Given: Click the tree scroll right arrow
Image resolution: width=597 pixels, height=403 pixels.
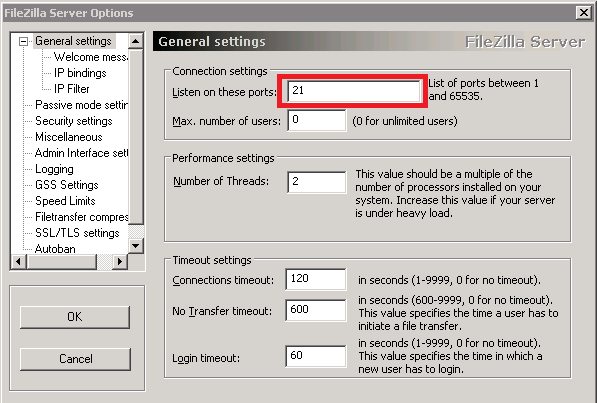Looking at the screenshot, I should pyautogui.click(x=120, y=262).
